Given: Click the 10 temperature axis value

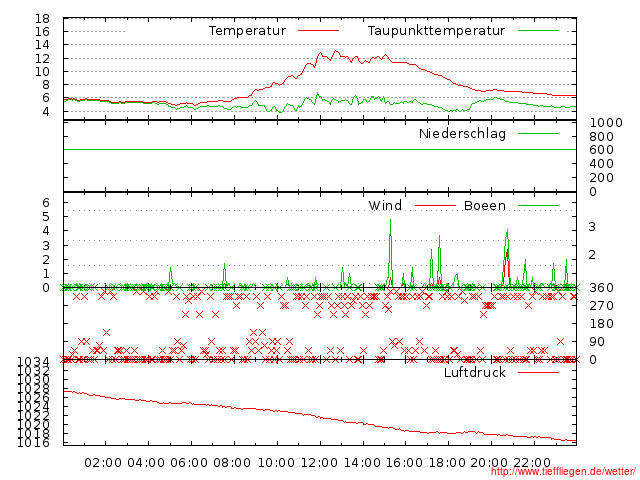Looking at the screenshot, I should click(x=42, y=72).
